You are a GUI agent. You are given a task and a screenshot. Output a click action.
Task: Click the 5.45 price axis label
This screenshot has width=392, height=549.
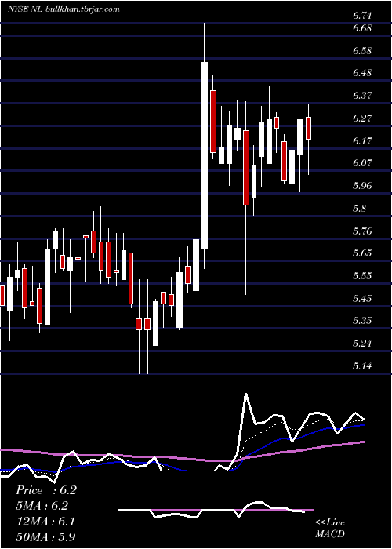(362, 298)
